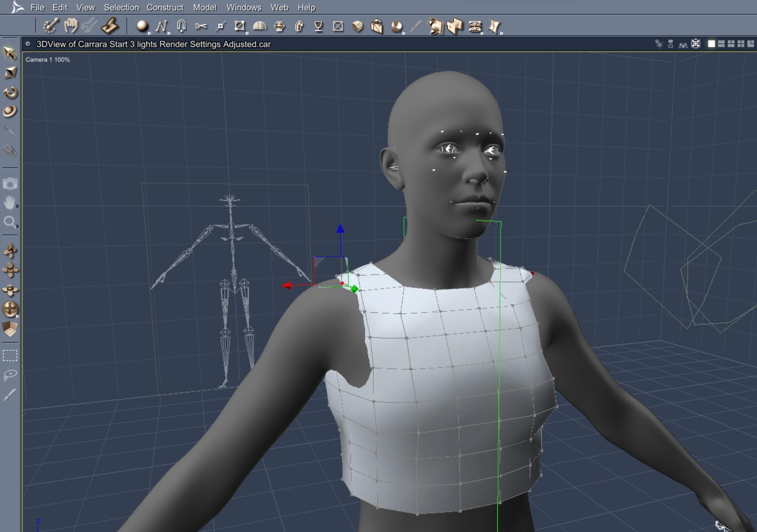757x532 pixels.
Task: Select the stacked bars alignment tool
Action: pyautogui.click(x=475, y=26)
